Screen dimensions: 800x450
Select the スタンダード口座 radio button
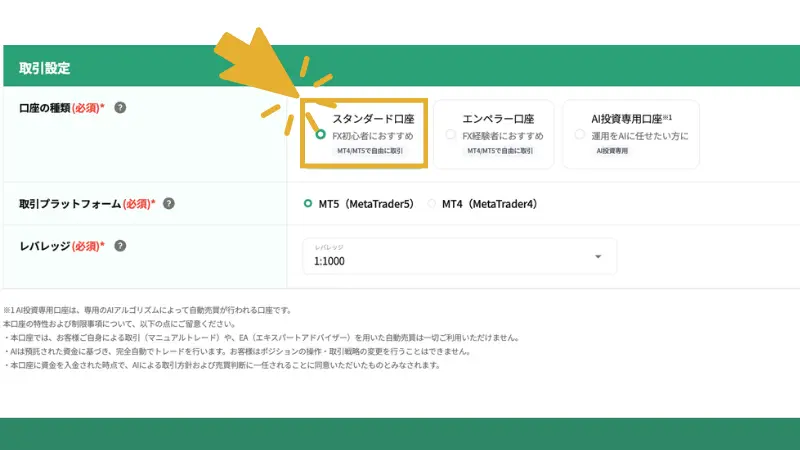tap(320, 135)
